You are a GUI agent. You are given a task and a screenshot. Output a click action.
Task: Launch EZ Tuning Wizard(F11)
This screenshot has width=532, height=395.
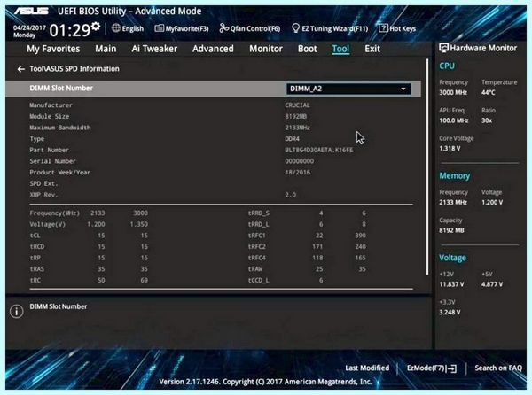330,28
